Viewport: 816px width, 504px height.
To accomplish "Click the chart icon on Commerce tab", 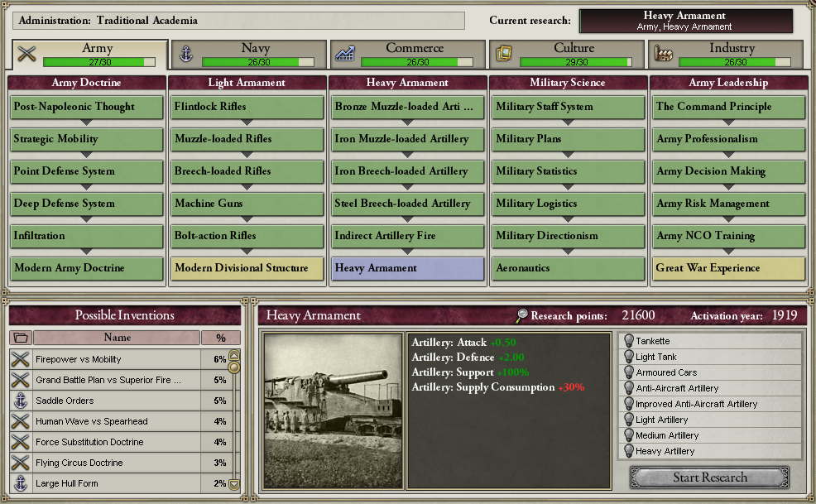I will (x=345, y=54).
